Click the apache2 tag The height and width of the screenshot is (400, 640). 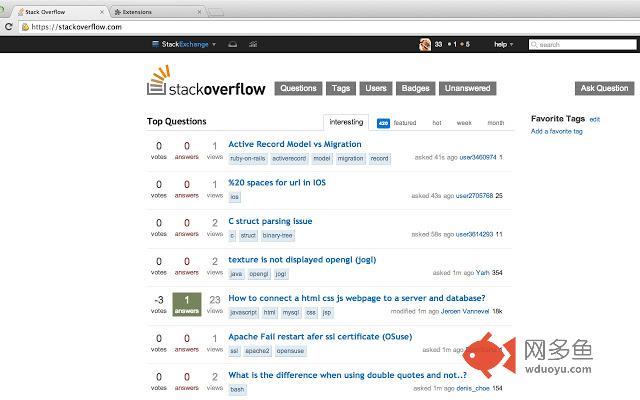coord(257,351)
